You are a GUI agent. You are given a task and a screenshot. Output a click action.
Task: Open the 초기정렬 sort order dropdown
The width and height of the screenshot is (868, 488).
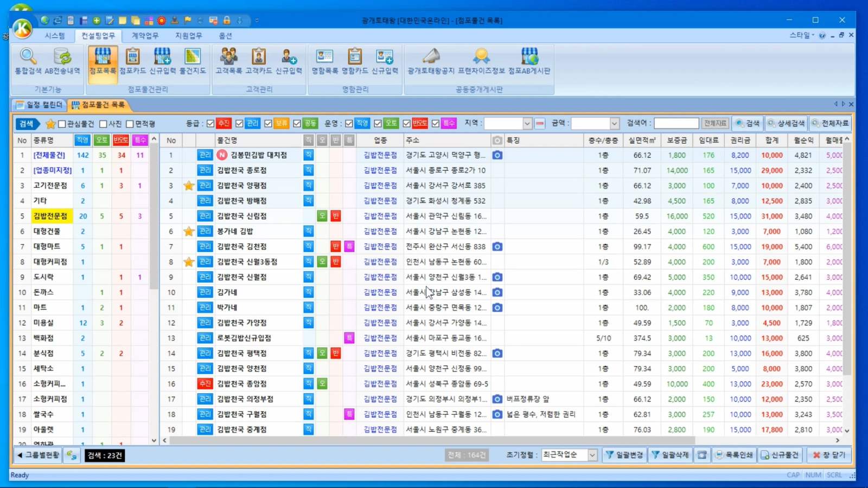coord(592,455)
